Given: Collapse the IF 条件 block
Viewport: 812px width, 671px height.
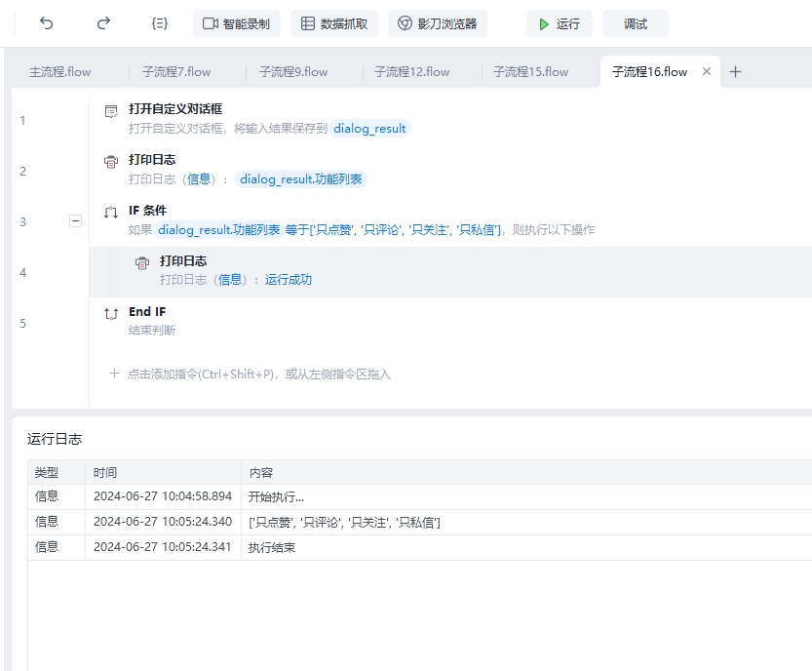Looking at the screenshot, I should pyautogui.click(x=75, y=221).
